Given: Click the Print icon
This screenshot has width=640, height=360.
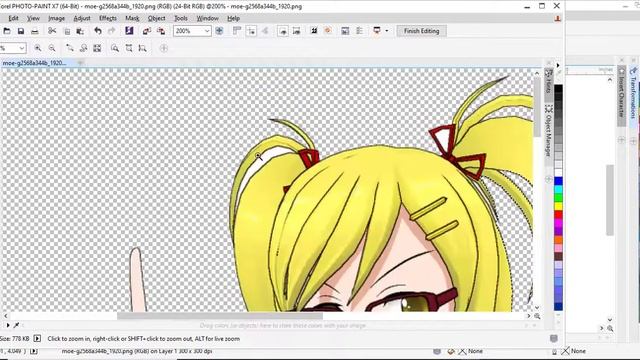Looking at the screenshot, I should coord(35,31).
